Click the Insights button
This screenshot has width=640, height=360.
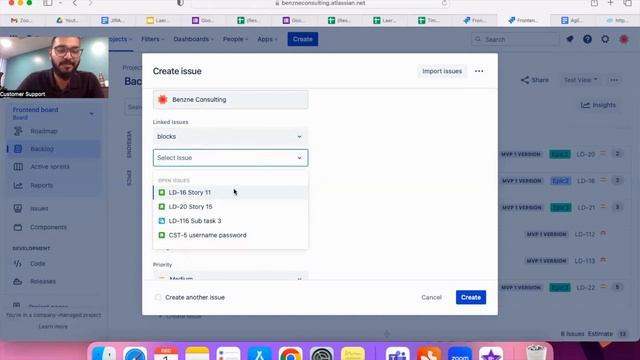pos(598,105)
